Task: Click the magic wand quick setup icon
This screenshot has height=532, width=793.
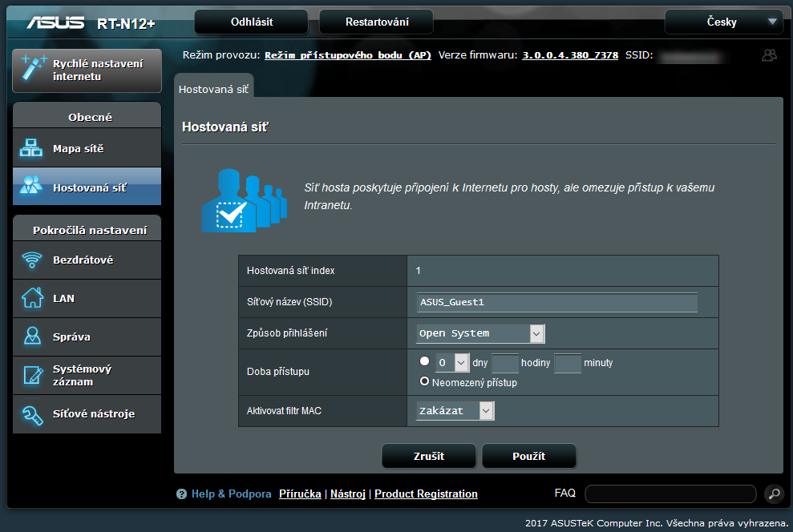Action: 34,67
